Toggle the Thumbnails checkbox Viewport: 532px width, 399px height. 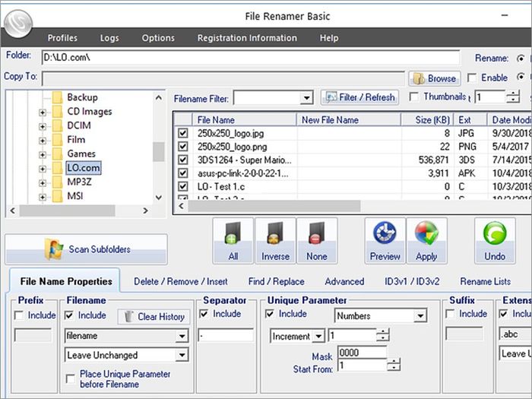[x=414, y=97]
